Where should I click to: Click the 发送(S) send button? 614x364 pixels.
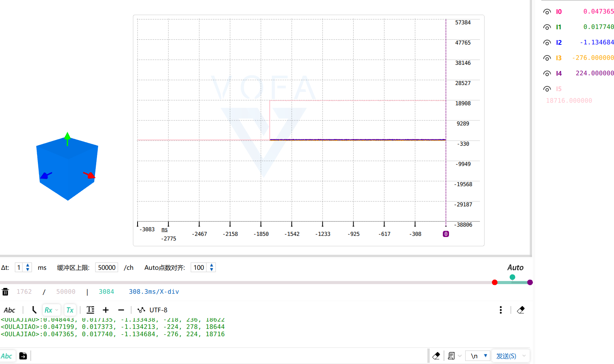pyautogui.click(x=506, y=356)
